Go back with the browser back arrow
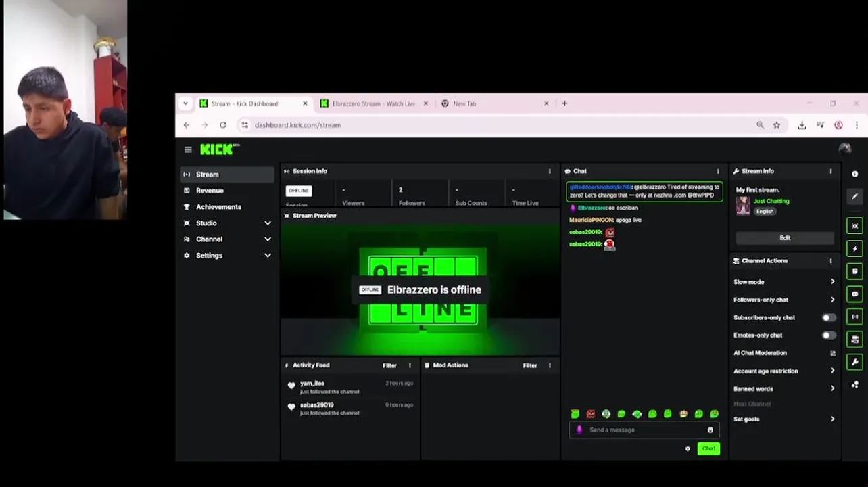The height and width of the screenshot is (487, 868). tap(187, 125)
